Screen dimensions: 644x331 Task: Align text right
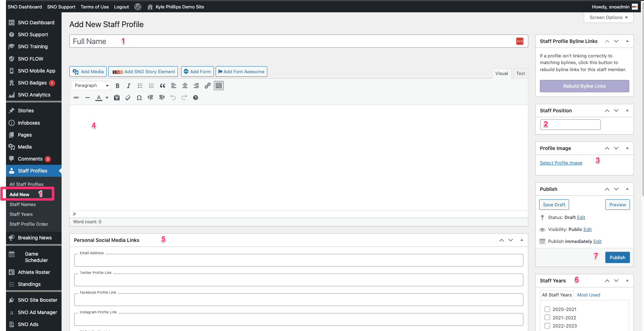coord(196,86)
